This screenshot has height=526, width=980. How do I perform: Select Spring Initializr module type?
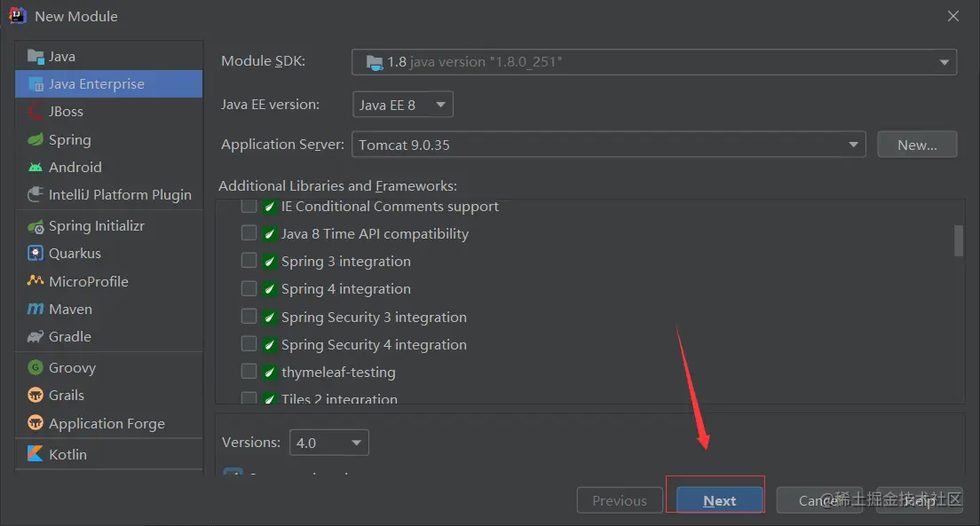tap(109, 226)
